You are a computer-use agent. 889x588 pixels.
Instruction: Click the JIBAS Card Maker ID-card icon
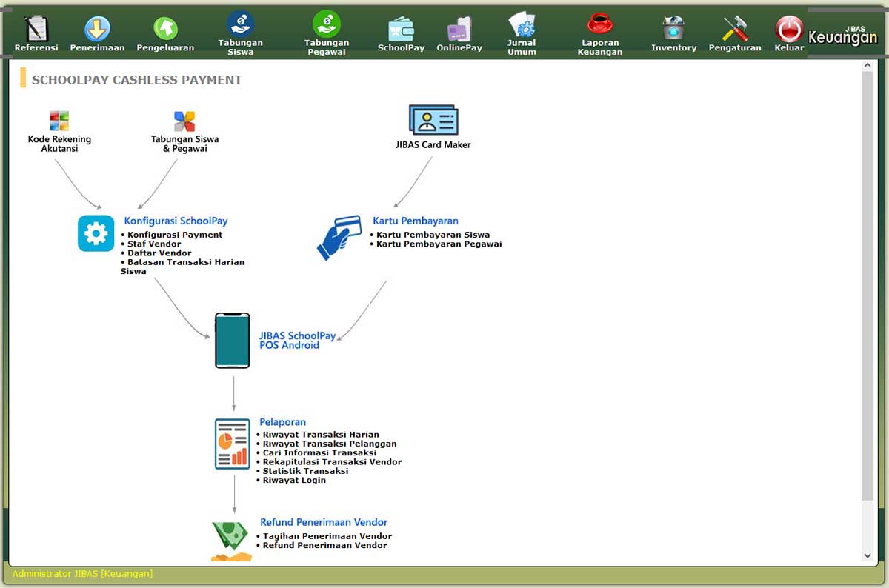(433, 120)
